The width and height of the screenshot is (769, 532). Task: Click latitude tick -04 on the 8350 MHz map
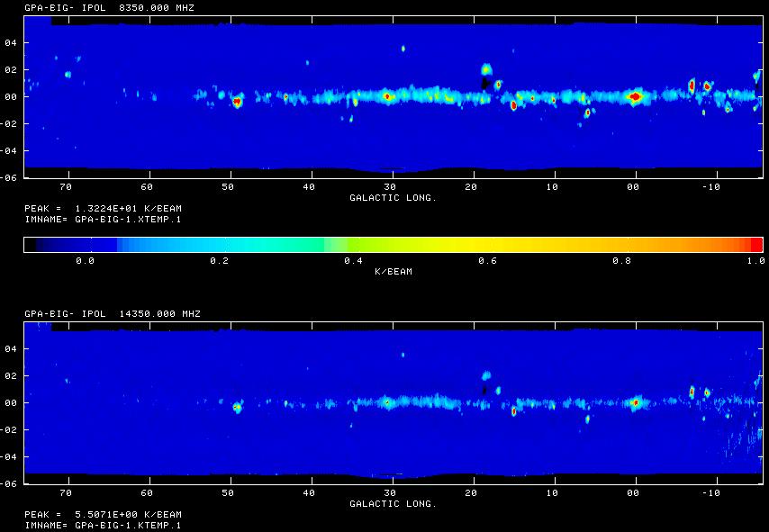point(8,150)
